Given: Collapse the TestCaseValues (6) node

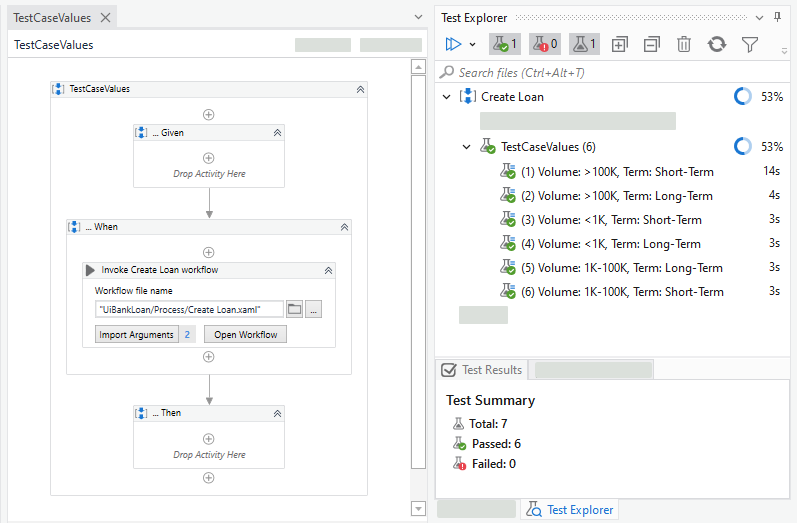Looking at the screenshot, I should coord(466,147).
